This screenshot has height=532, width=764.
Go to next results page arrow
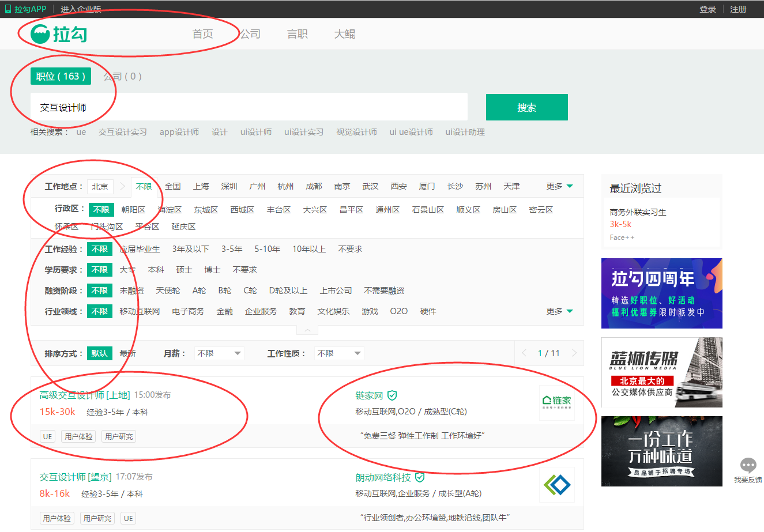click(574, 353)
